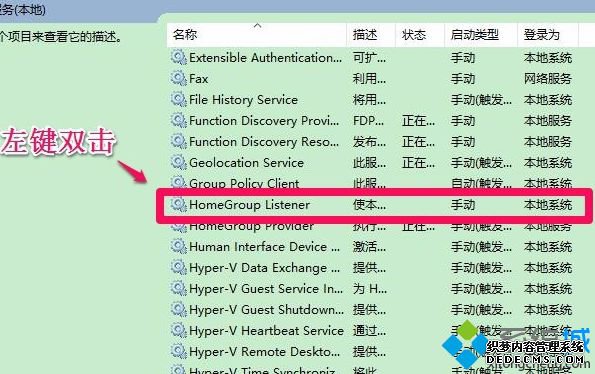Select the Hyper-V Guest Shutdown... service name
This screenshot has height=374, width=595.
coord(266,310)
